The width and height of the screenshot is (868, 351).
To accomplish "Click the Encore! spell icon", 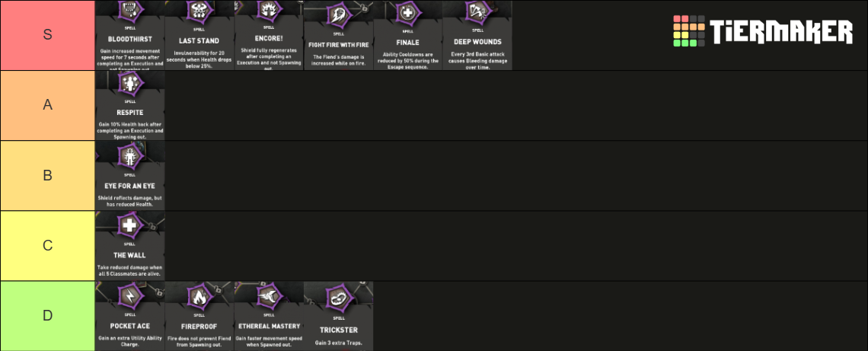I will (x=269, y=9).
